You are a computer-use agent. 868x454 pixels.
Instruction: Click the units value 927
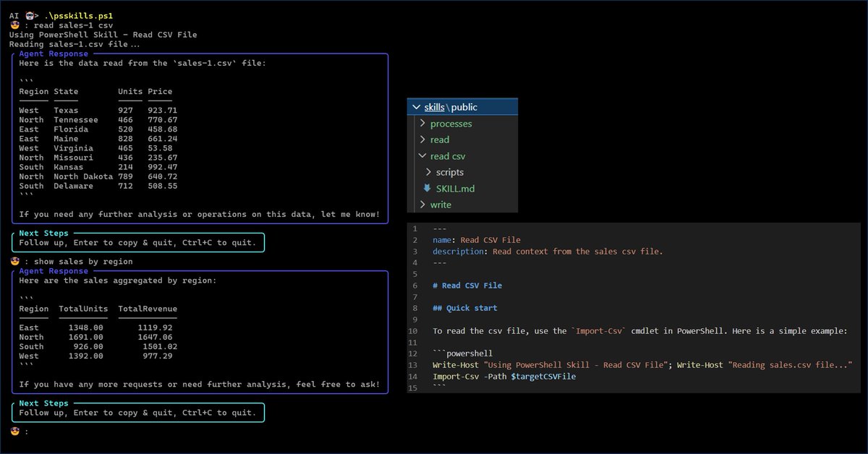click(125, 111)
